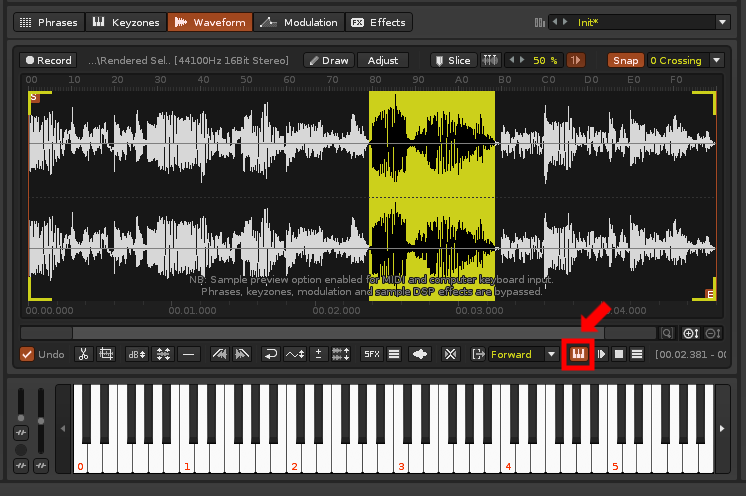This screenshot has height=496, width=746.
Task: Click the cross-fade loop icon
Action: (x=450, y=354)
